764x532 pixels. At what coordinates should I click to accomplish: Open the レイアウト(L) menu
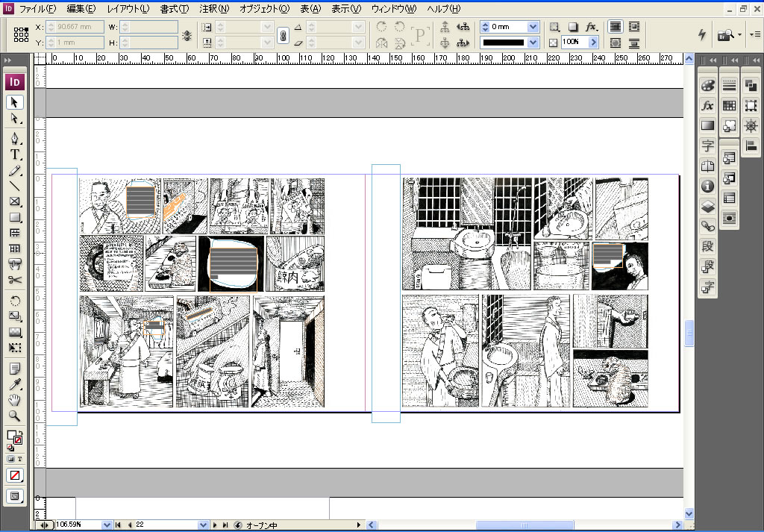pyautogui.click(x=128, y=9)
